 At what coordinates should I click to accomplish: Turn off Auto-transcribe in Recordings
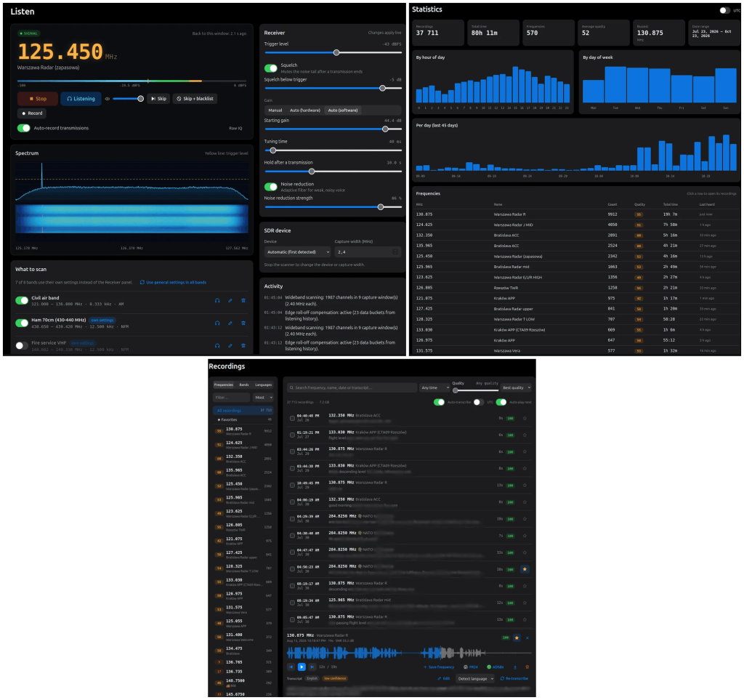(439, 402)
